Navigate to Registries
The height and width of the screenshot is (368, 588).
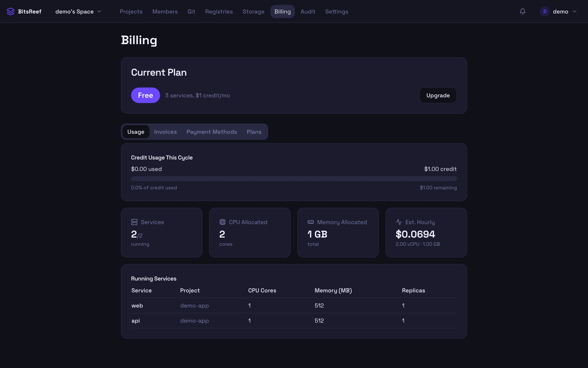pos(219,11)
